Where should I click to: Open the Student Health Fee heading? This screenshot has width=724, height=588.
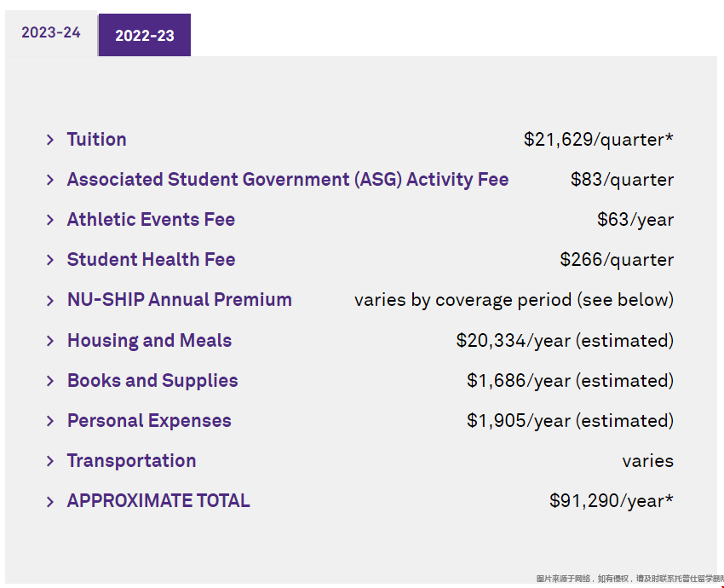151,260
